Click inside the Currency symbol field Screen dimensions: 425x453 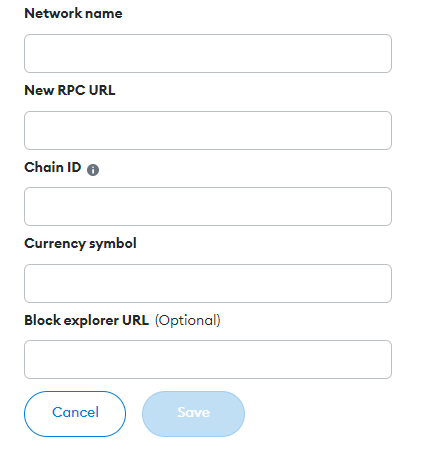click(x=208, y=283)
